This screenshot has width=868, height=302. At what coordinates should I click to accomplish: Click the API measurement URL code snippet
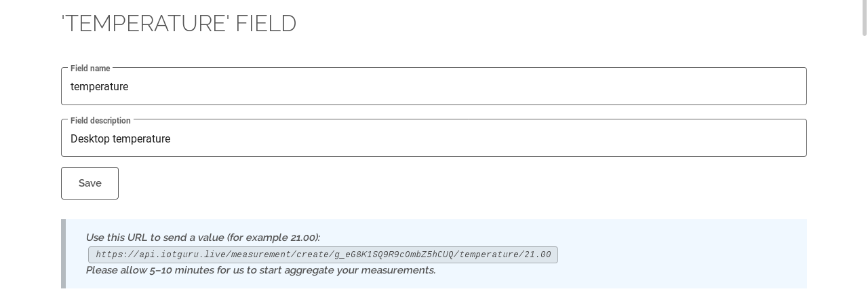[323, 255]
